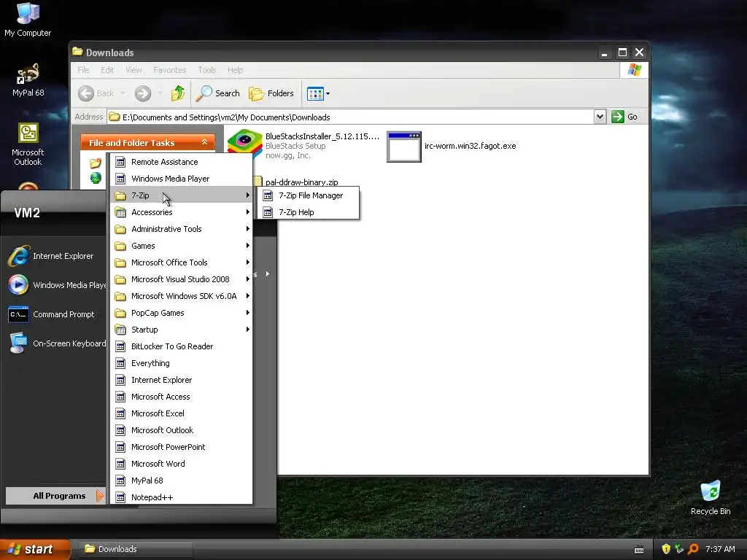The width and height of the screenshot is (747, 560).
Task: Open MyPal 68 desktop shortcut
Action: (x=28, y=79)
